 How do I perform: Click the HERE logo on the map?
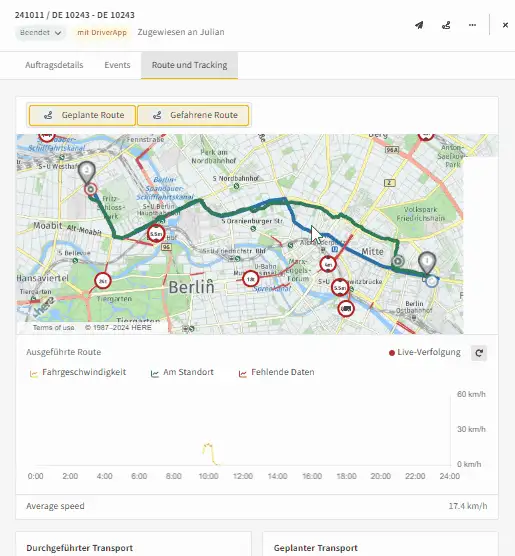[44, 307]
